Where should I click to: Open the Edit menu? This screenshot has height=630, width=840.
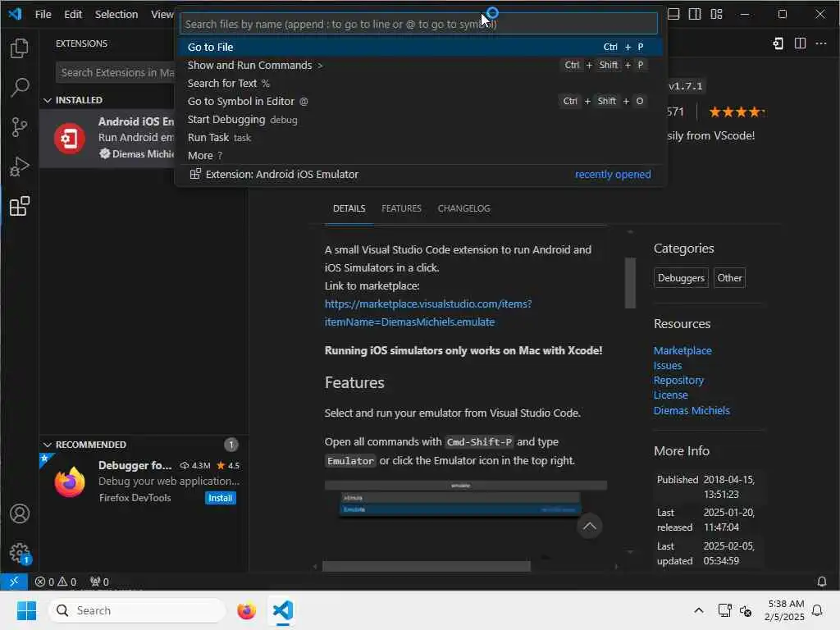pos(73,15)
